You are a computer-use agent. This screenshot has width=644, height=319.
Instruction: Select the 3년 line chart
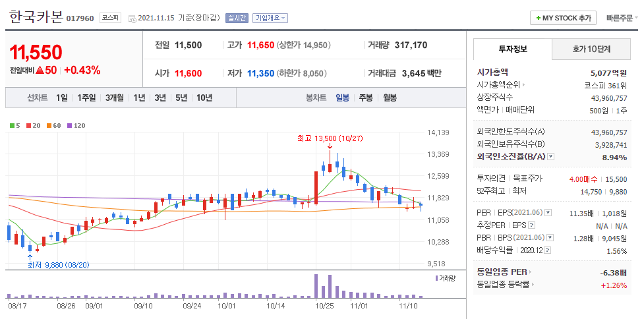[160, 98]
